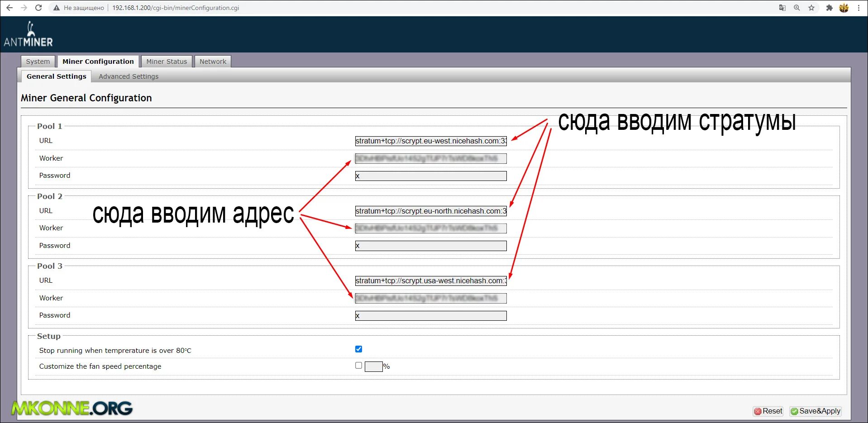Click the 'Setup' legend text
This screenshot has width=868, height=423.
coord(48,336)
